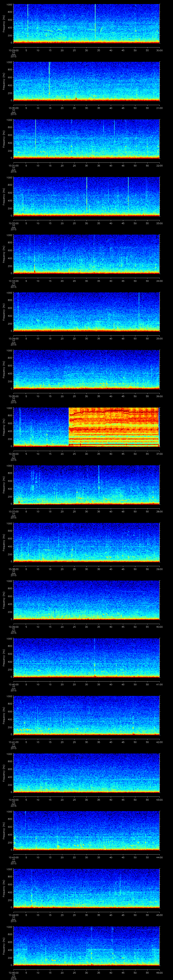Click the 10:32:00 start time label

pyautogui.click(x=13, y=223)
